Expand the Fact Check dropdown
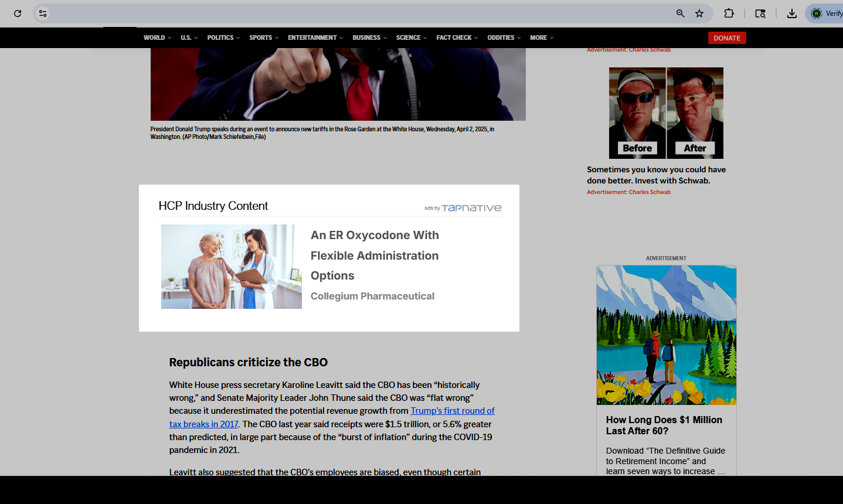The height and width of the screenshot is (504, 843). point(457,38)
